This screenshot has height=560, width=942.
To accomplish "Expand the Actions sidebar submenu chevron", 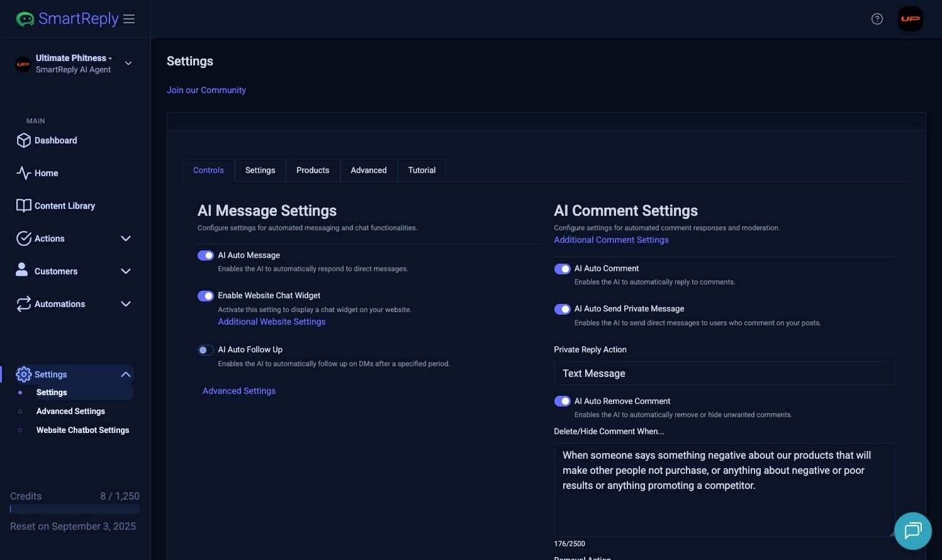I will [126, 238].
